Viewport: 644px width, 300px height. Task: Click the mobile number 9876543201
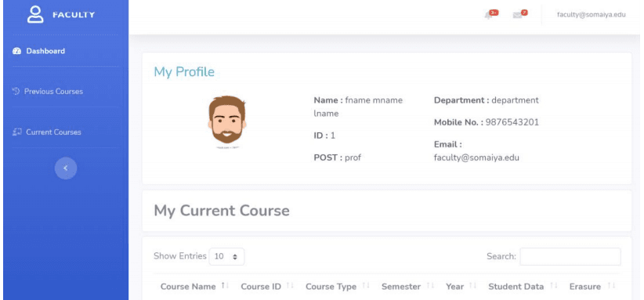[x=512, y=122]
